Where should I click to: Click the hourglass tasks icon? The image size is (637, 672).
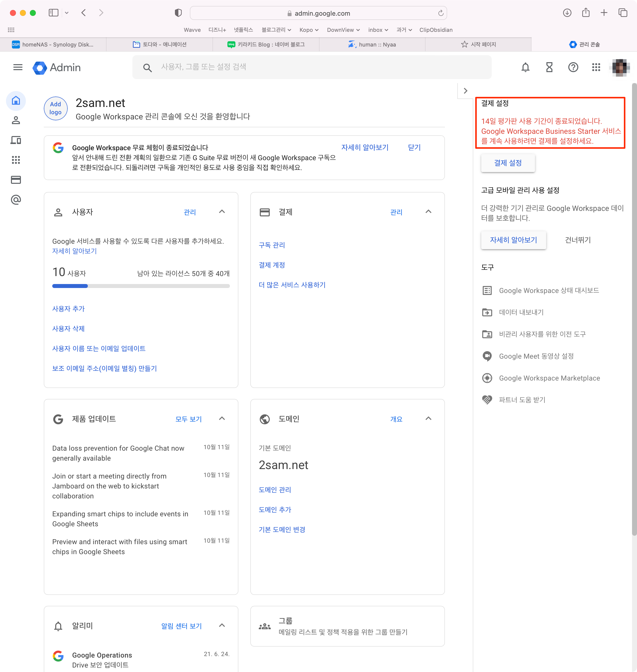pos(549,67)
